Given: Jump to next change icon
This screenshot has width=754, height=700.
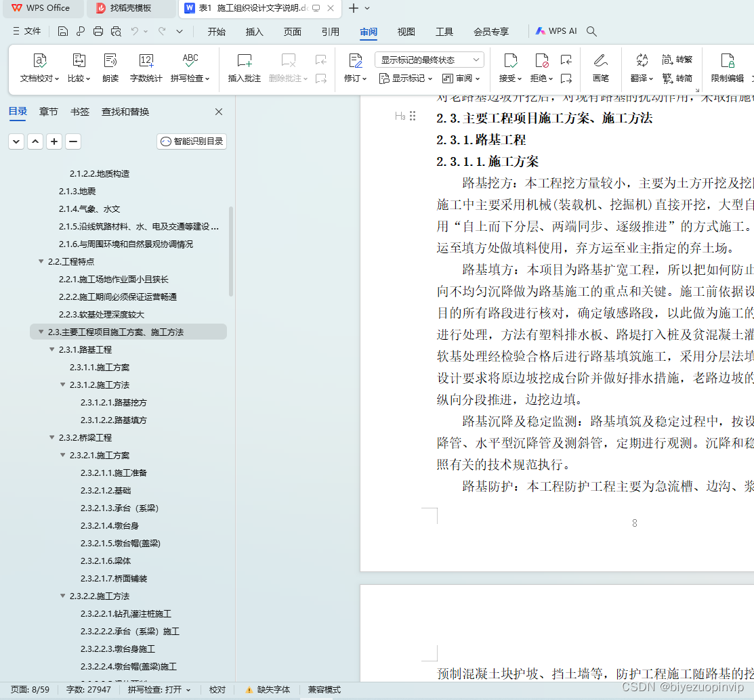Looking at the screenshot, I should click(566, 78).
